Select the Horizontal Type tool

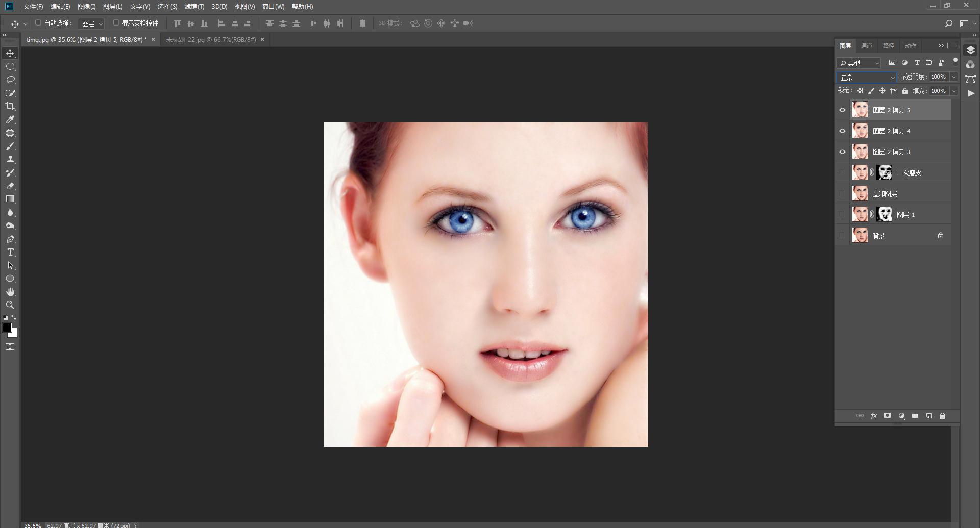coord(10,253)
